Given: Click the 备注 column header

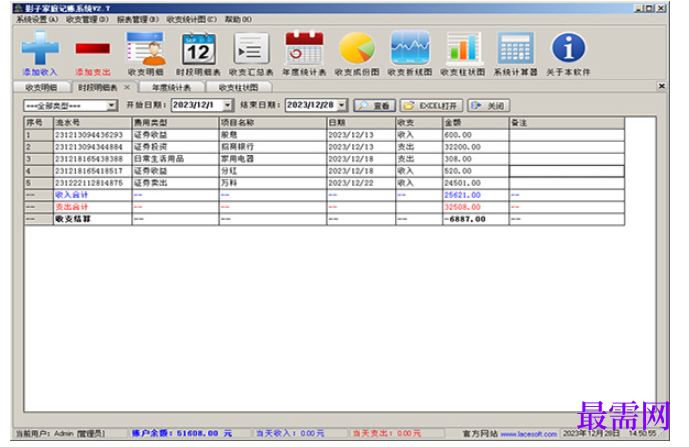Looking at the screenshot, I should pos(566,123).
